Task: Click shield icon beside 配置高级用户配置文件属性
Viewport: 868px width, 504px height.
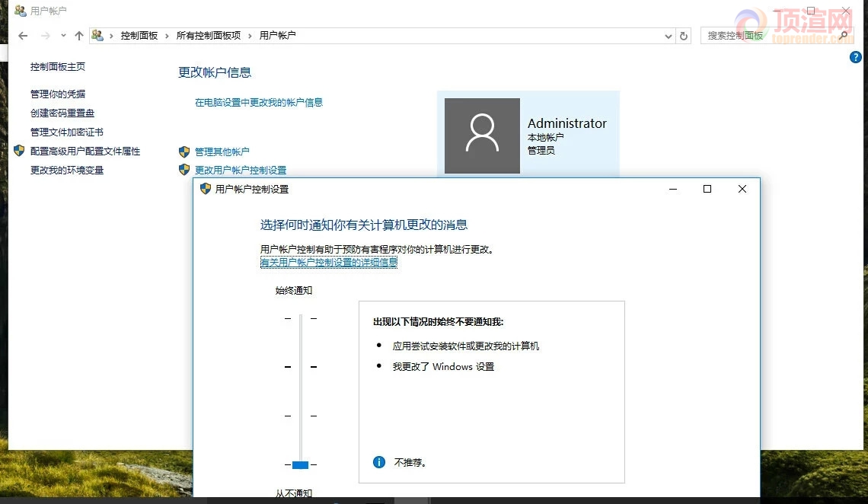Action: [x=19, y=151]
